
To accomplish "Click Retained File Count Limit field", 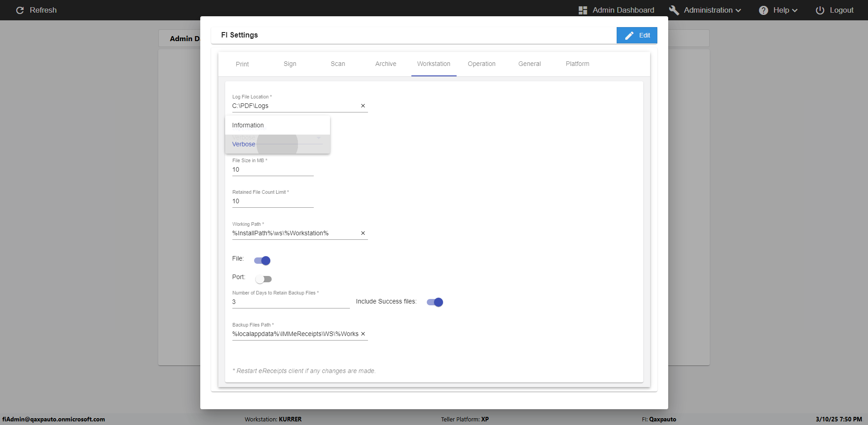I will pyautogui.click(x=273, y=201).
